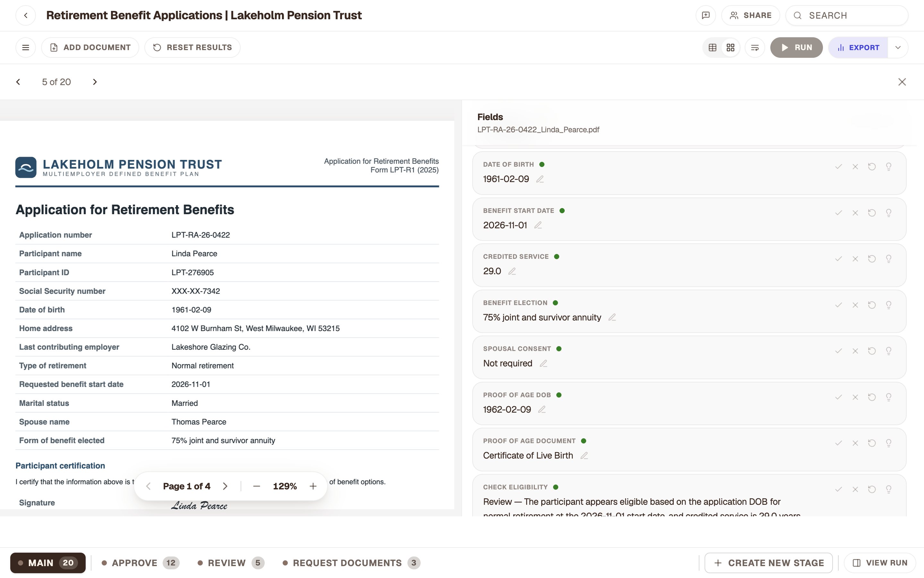The image size is (924, 578).
Task: Go to next document arrow near 5 of 20
Action: coord(95,82)
